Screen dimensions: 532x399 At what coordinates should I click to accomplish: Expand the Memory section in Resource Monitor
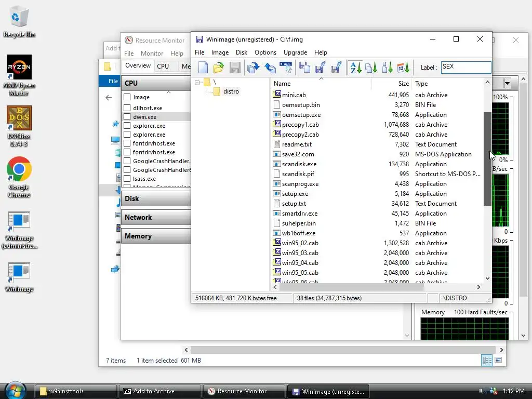coord(156,236)
